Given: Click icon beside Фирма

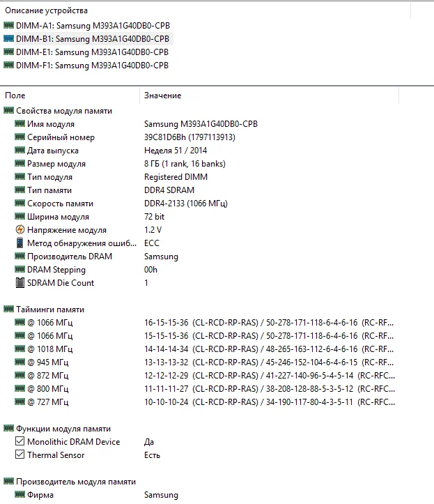Looking at the screenshot, I should (20, 494).
